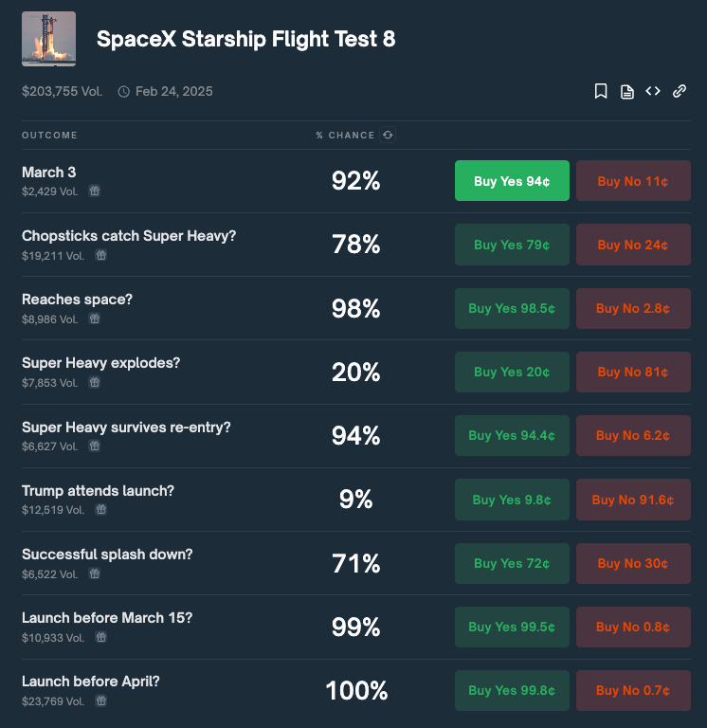Click Buy No 0.7¢ for Launch before April
707x728 pixels.
[633, 690]
